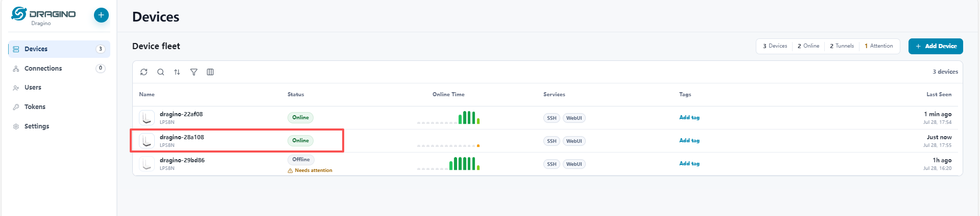Viewport: 980px width, 216px height.
Task: Open WebUI for dragino-22af08
Action: [x=574, y=118]
